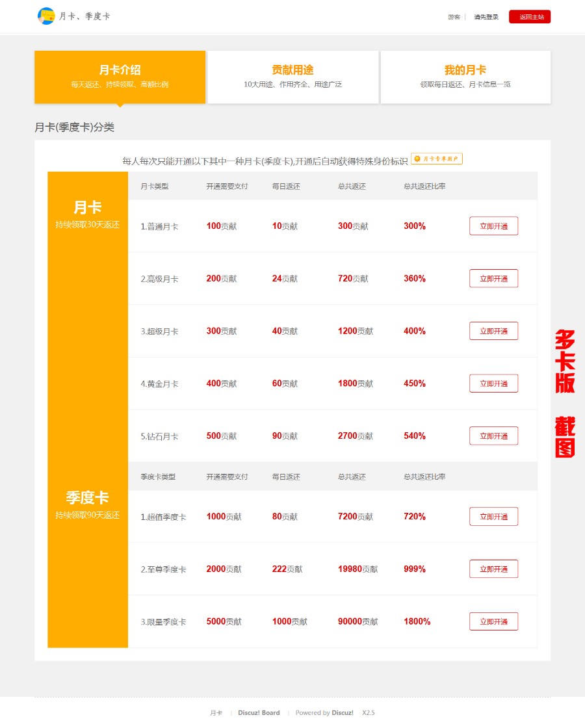Click the 月卡 footer link
The width and height of the screenshot is (585, 728).
point(216,712)
